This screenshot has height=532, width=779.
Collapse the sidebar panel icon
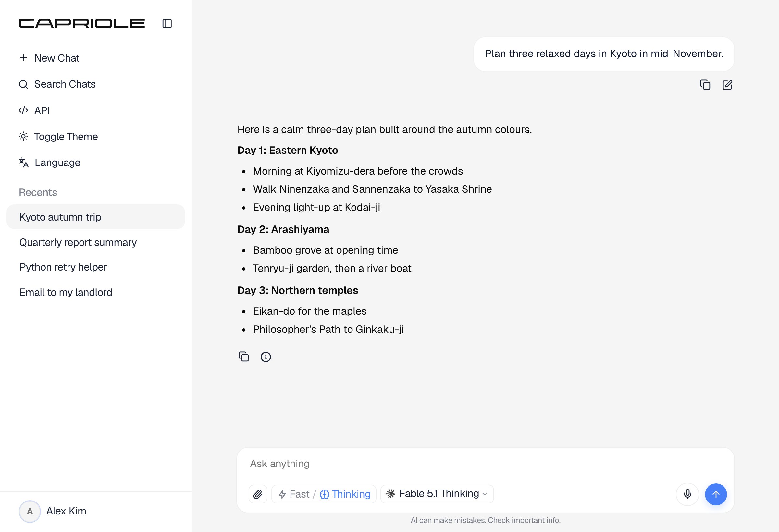[x=167, y=23]
